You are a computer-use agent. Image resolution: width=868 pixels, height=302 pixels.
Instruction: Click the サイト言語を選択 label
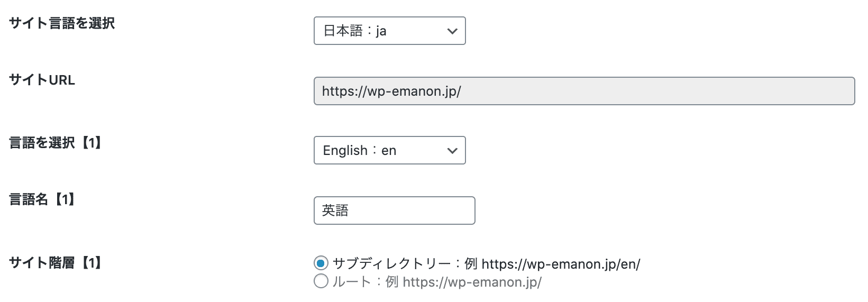tap(62, 23)
